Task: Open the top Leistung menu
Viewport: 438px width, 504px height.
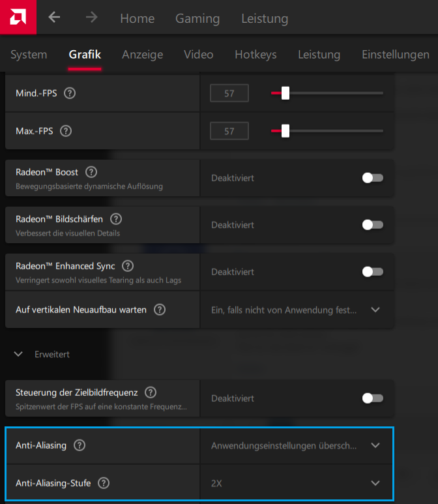Action: [x=265, y=18]
